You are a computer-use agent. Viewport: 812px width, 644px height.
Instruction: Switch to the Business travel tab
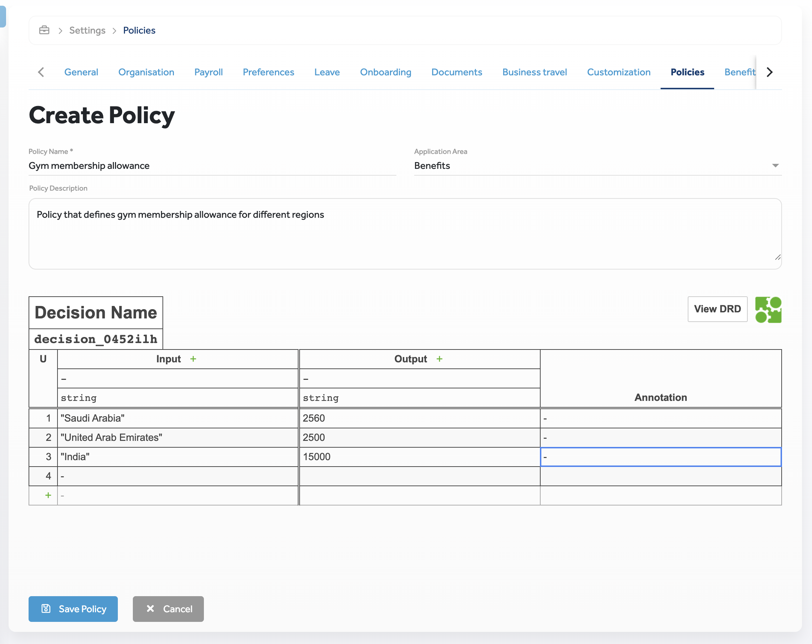535,72
